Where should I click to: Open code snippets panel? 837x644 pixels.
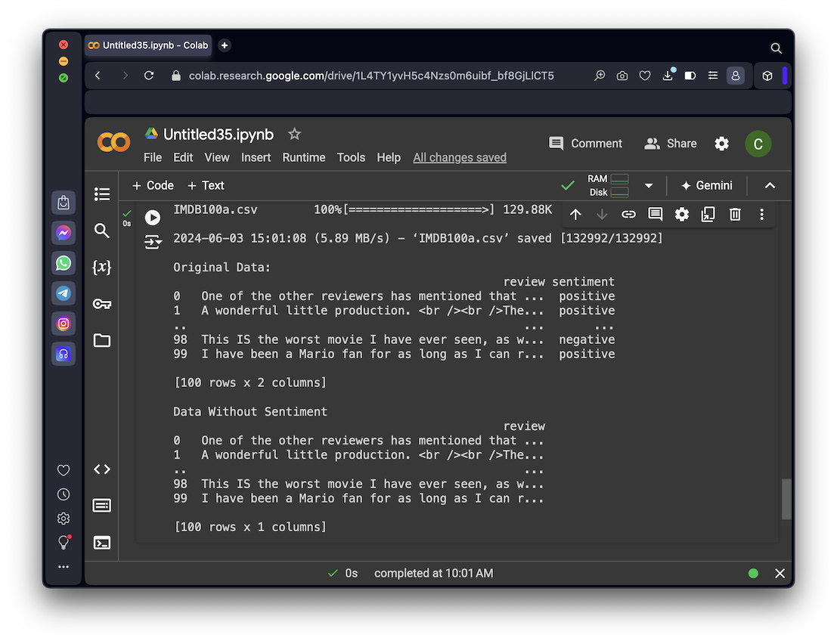click(102, 469)
